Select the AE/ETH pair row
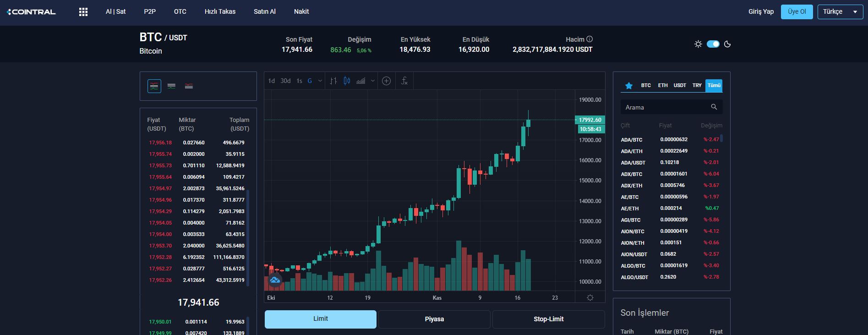 coord(671,208)
